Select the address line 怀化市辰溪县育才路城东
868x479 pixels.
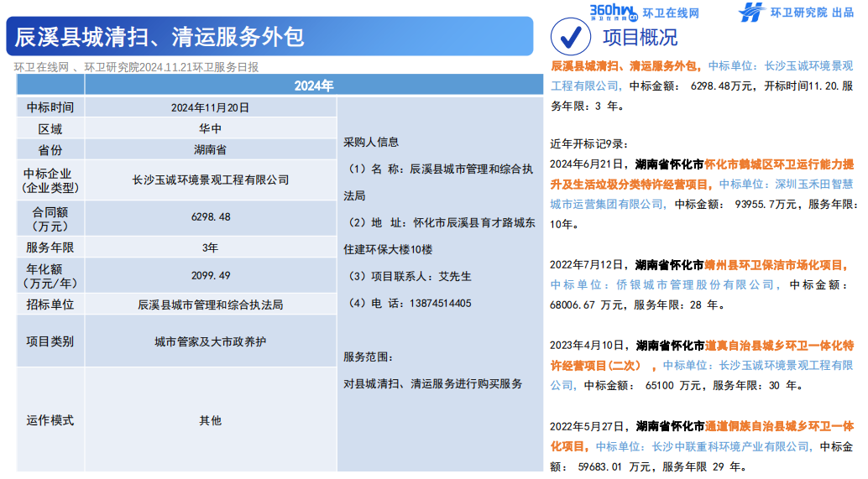(474, 222)
